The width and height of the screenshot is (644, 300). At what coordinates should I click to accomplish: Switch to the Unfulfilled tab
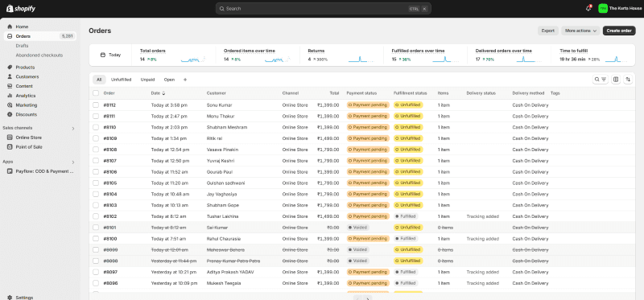tap(122, 80)
